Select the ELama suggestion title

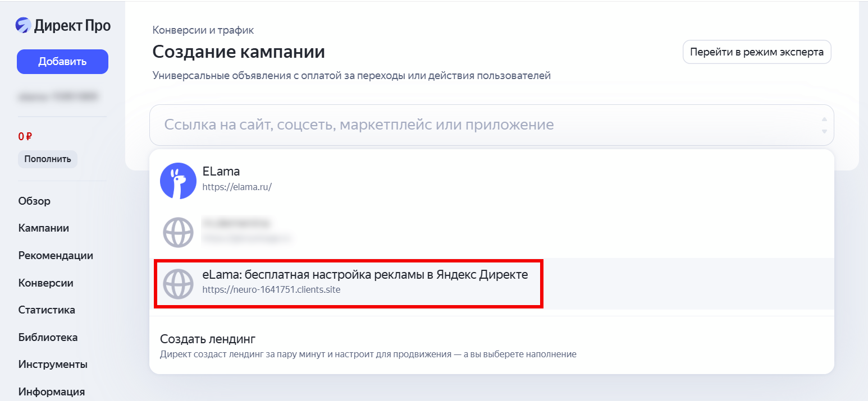221,172
